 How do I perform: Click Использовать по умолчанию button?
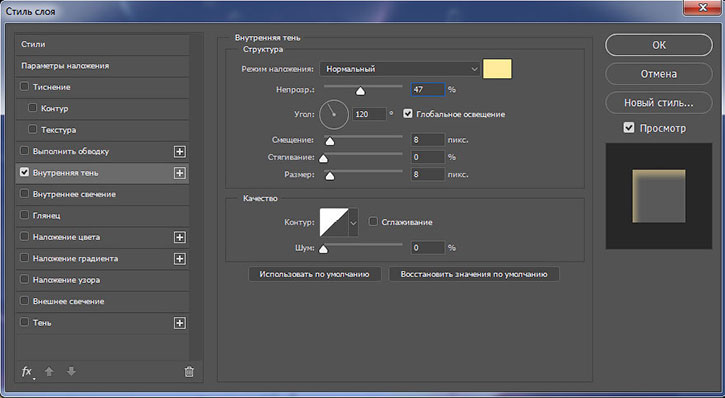[x=314, y=274]
